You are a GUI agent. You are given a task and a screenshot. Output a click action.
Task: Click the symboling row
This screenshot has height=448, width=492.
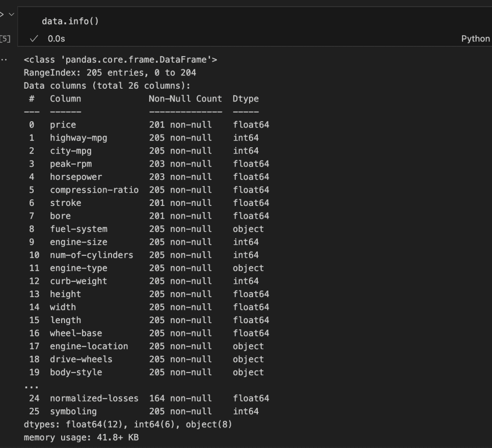[x=71, y=411]
